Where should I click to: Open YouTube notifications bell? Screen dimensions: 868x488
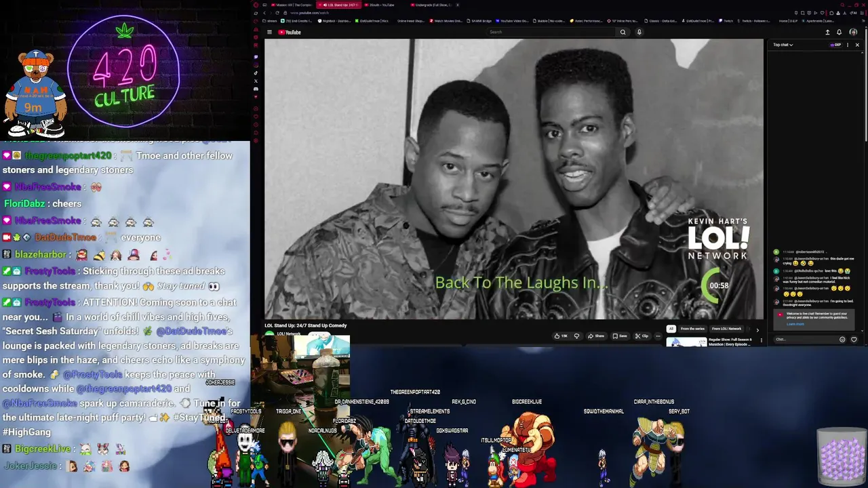[840, 32]
